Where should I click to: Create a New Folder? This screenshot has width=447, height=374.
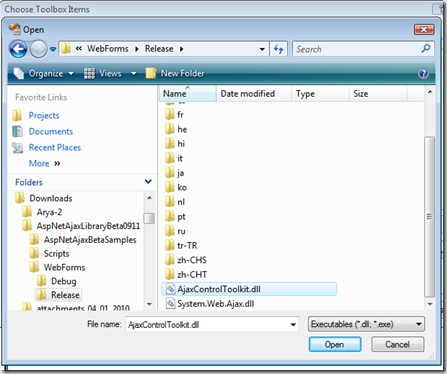tap(175, 73)
